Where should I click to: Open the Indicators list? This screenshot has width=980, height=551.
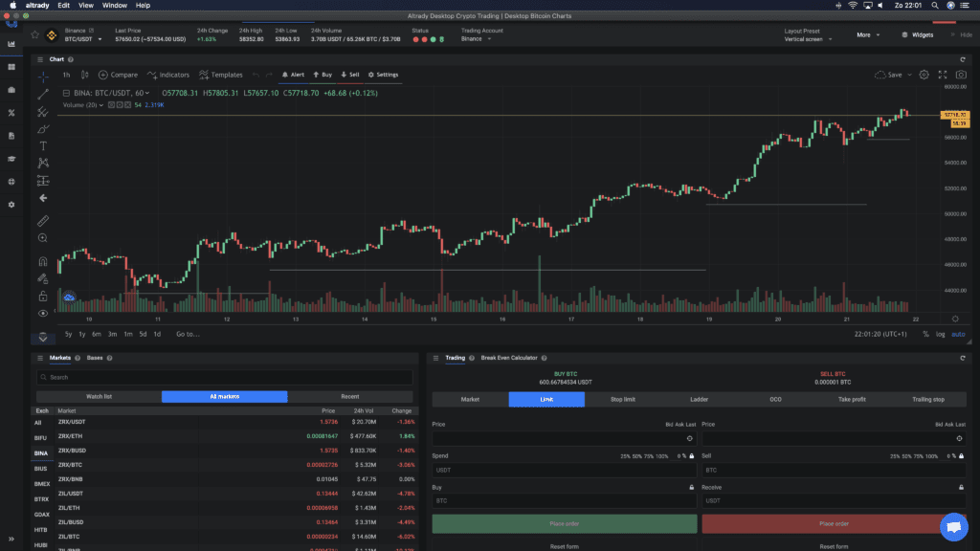point(169,75)
